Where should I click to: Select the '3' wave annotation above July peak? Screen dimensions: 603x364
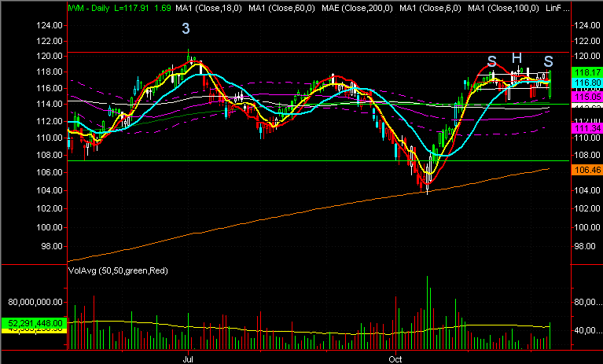pos(186,28)
